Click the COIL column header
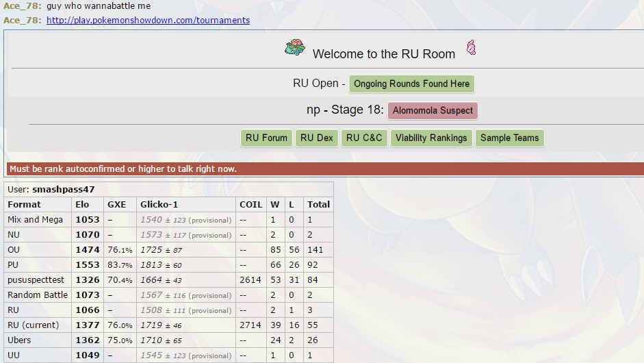The image size is (644, 363). point(251,204)
